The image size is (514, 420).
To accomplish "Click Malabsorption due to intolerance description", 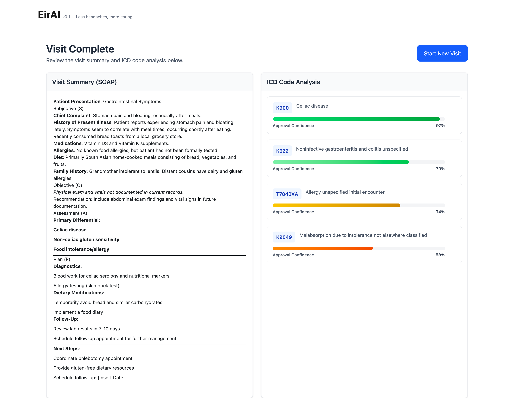I will [x=363, y=235].
